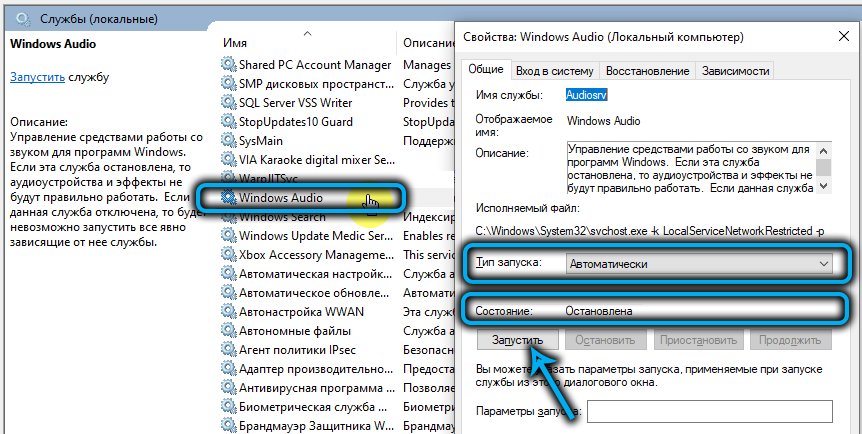Select the SysMain service gear icon
This screenshot has width=862, height=434.
point(228,140)
